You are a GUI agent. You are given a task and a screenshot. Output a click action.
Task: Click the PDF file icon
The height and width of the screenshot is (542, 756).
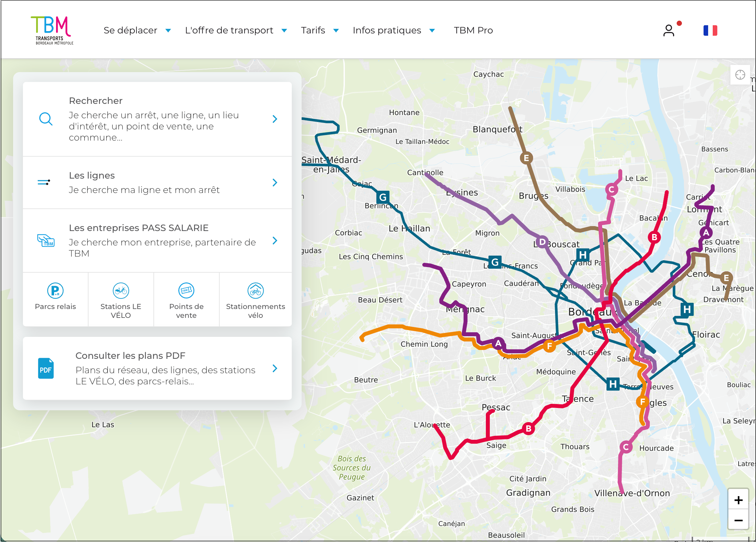[x=46, y=368]
